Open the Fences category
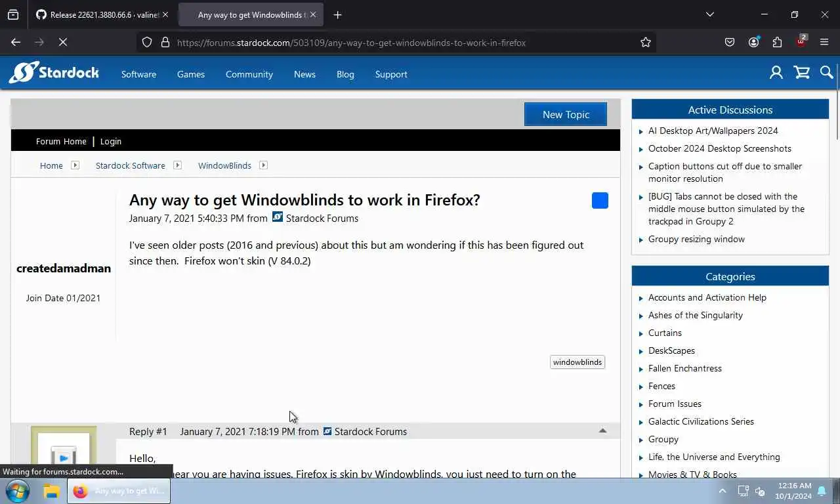 click(661, 386)
